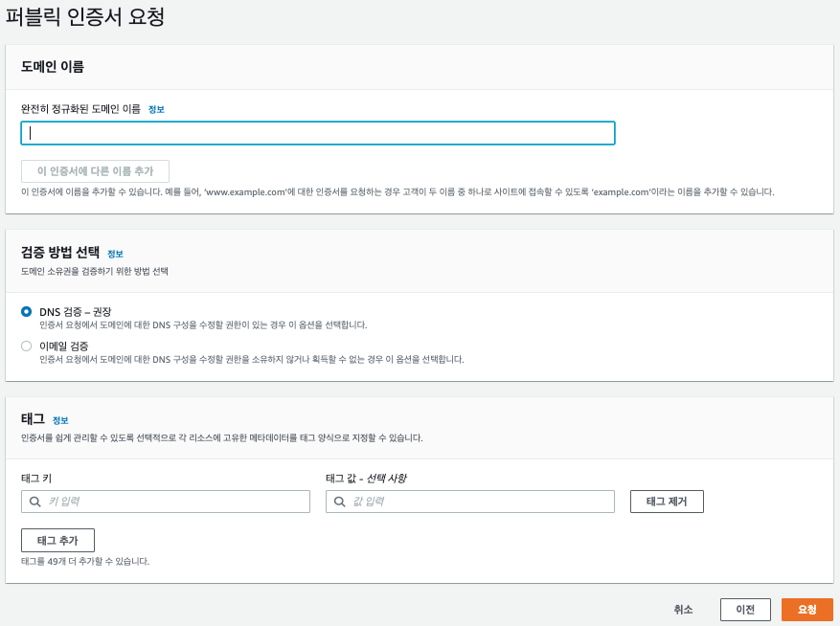Screen dimensions: 840x626
Task: Click the 도메인 소유권을 검증하기 위한 방법 선택 text
Action: [x=94, y=271]
